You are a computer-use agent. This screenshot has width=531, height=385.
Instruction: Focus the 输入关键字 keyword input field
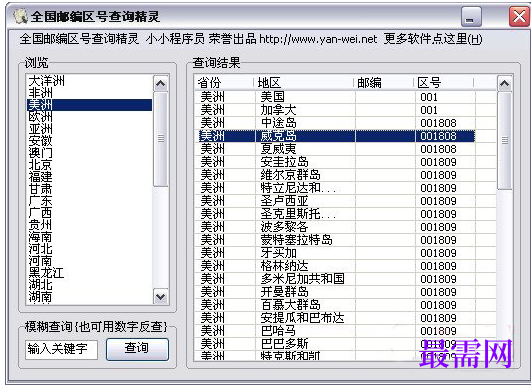pyautogui.click(x=61, y=349)
